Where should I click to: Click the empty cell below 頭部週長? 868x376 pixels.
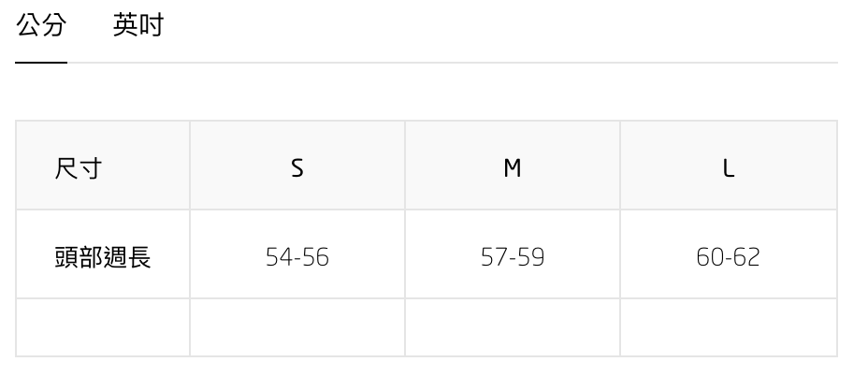103,327
